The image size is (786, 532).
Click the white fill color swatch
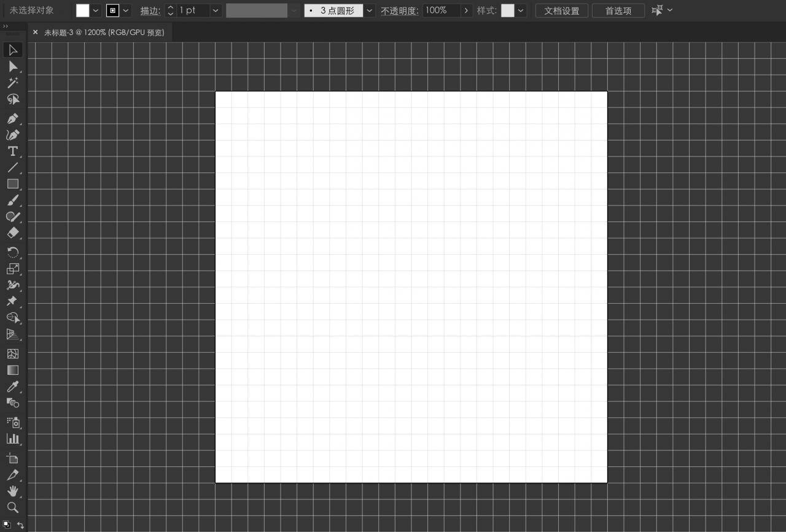point(82,10)
